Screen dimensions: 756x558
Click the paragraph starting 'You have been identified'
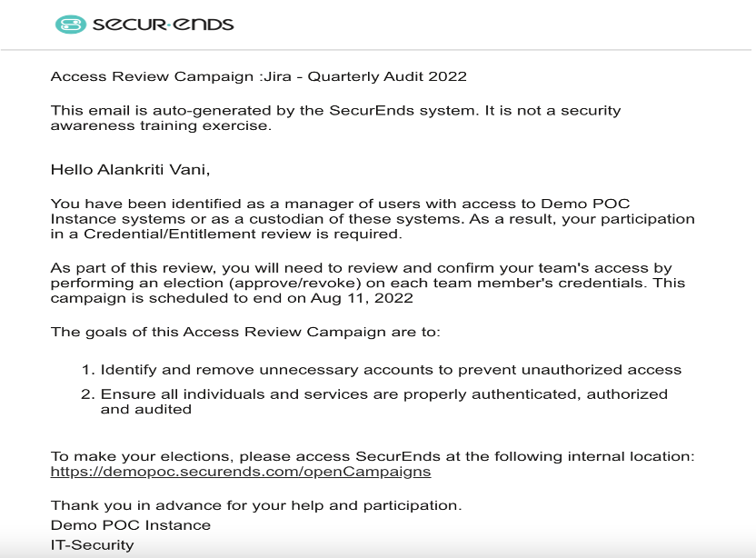pyautogui.click(x=373, y=218)
